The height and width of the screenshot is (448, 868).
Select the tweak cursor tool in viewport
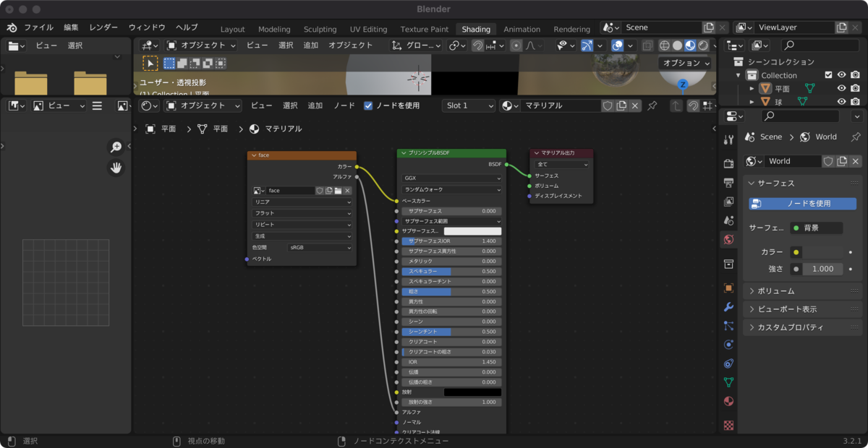150,64
